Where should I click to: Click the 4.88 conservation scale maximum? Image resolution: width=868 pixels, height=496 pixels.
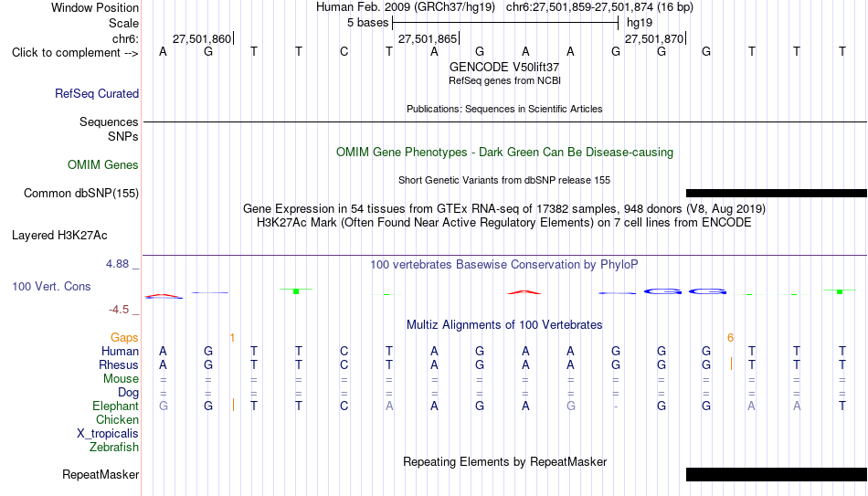pyautogui.click(x=117, y=264)
